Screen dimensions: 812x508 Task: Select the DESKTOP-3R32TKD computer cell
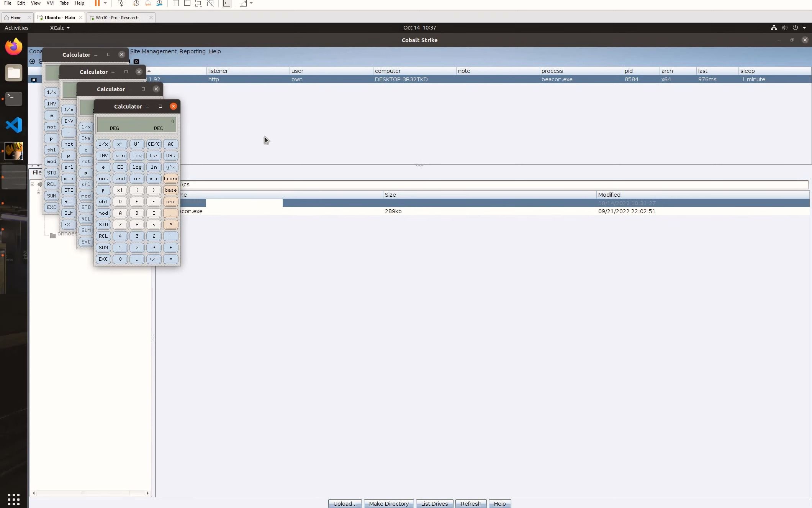pos(414,79)
